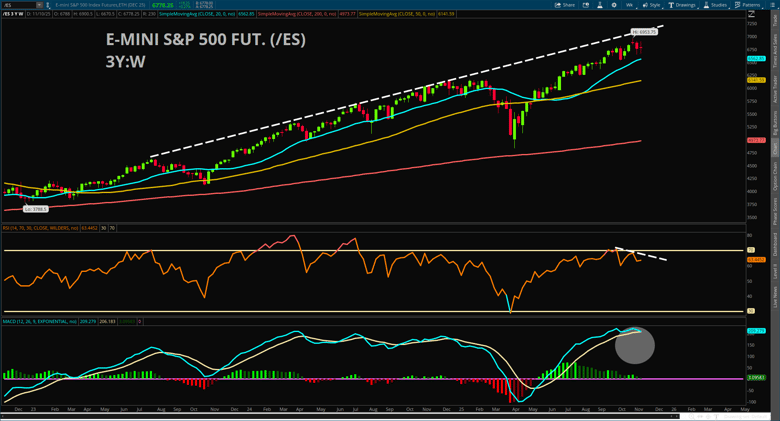Image resolution: width=780 pixels, height=421 pixels.
Task: Click the cyan MACD 209.279 axis tag
Action: tap(756, 331)
